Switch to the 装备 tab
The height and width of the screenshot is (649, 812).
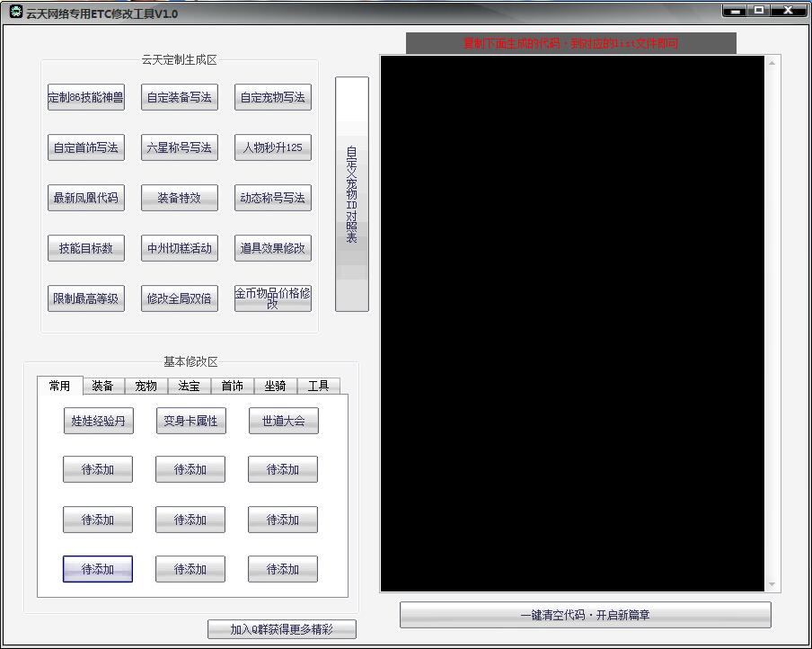click(x=102, y=386)
